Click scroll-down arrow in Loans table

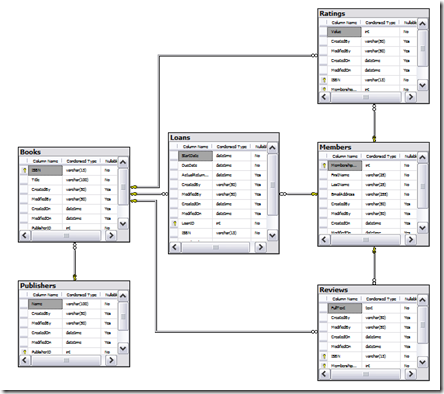click(272, 235)
